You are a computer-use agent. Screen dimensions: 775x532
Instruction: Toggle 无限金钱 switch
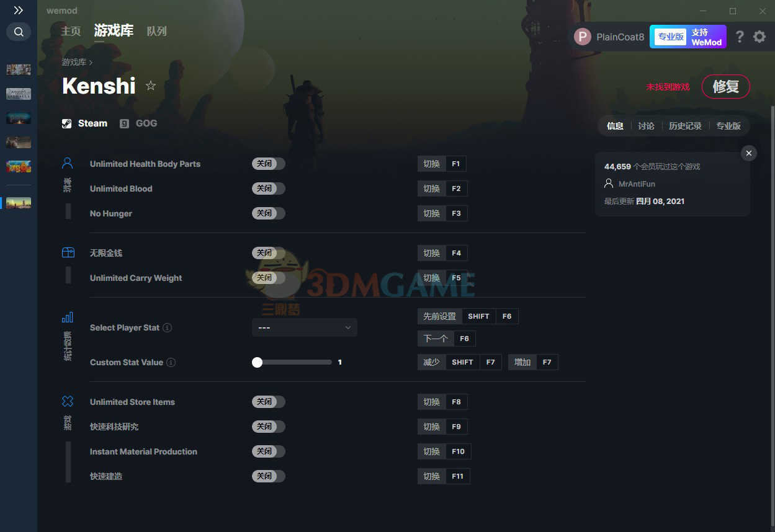(269, 253)
